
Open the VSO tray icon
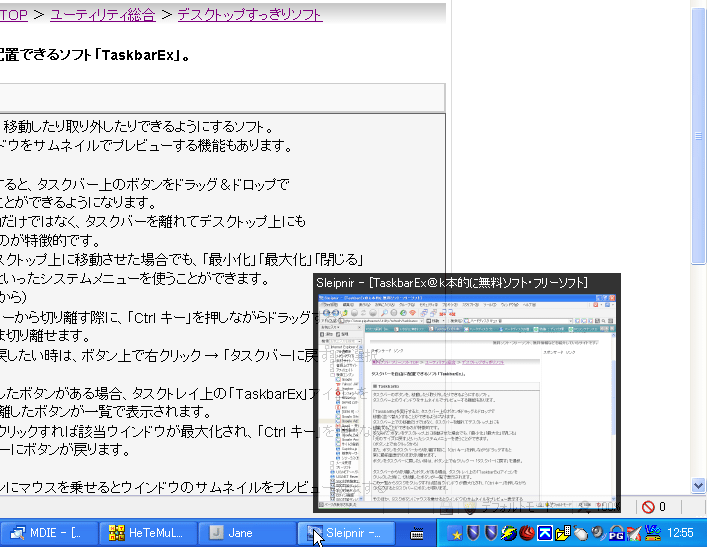click(x=652, y=533)
